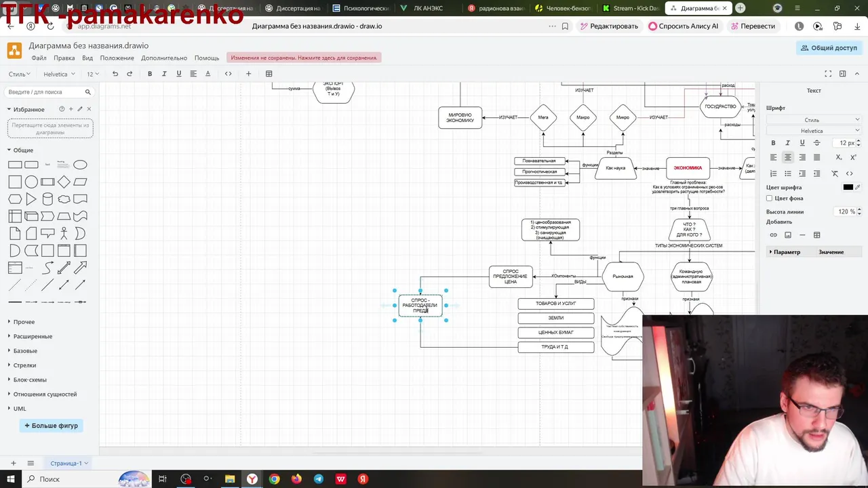
Task: Expand the Прочее shape category
Action: [x=23, y=322]
